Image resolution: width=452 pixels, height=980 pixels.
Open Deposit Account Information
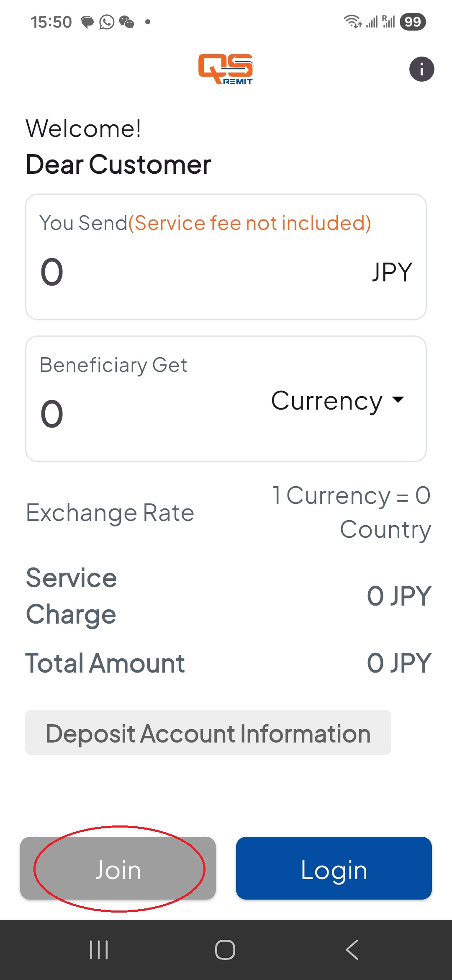pos(208,733)
